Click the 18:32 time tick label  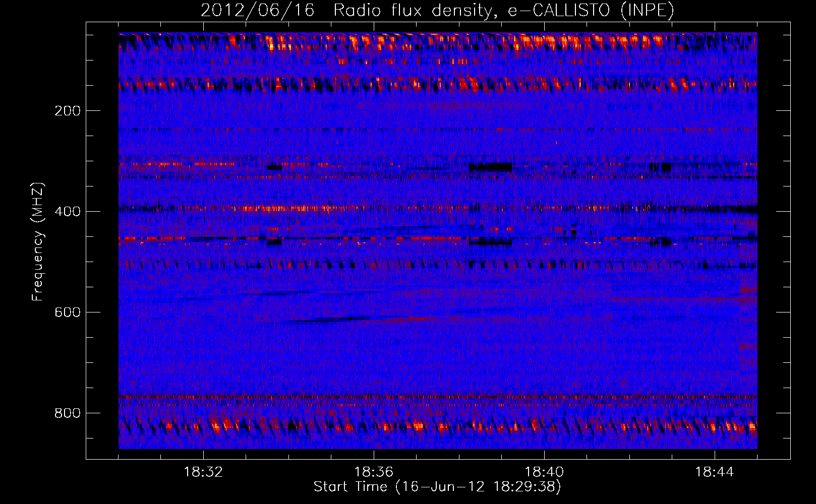tap(203, 472)
